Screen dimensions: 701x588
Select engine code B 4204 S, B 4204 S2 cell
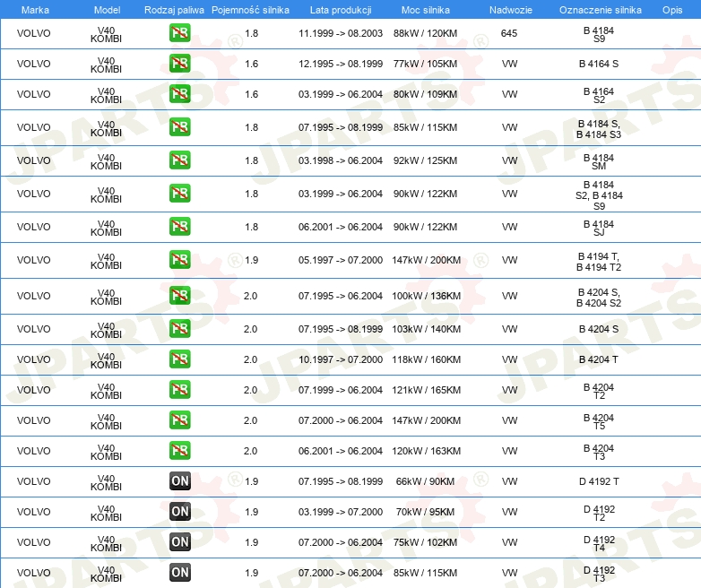(599, 298)
